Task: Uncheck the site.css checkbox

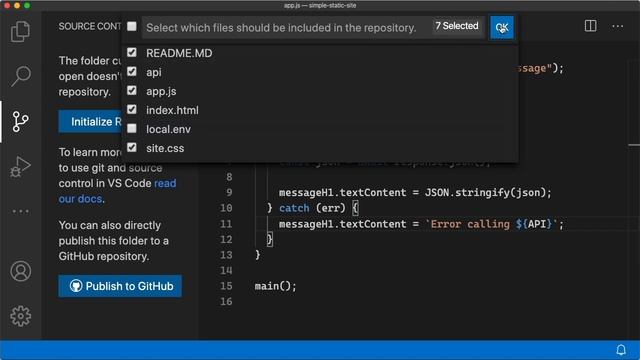Action: 132,148
